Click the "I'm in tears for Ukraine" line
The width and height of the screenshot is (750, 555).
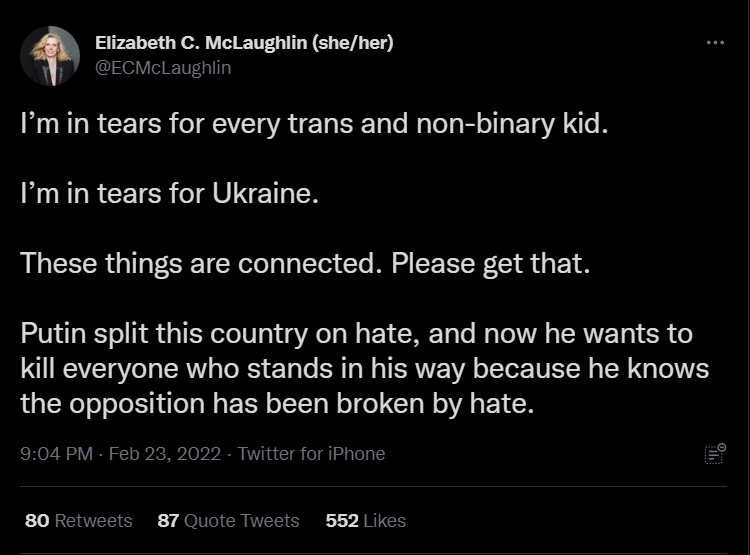tap(169, 195)
